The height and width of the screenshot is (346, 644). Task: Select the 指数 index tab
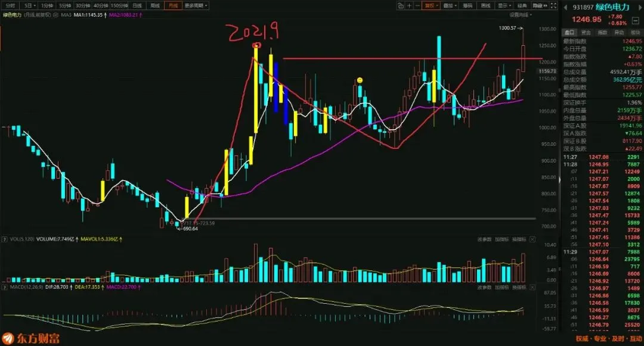tap(602, 32)
